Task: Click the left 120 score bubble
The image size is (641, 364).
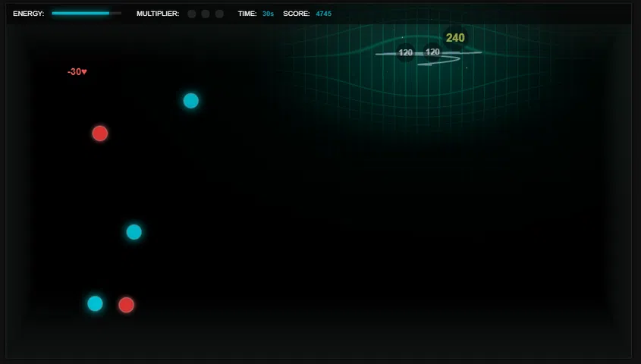Action: [406, 52]
